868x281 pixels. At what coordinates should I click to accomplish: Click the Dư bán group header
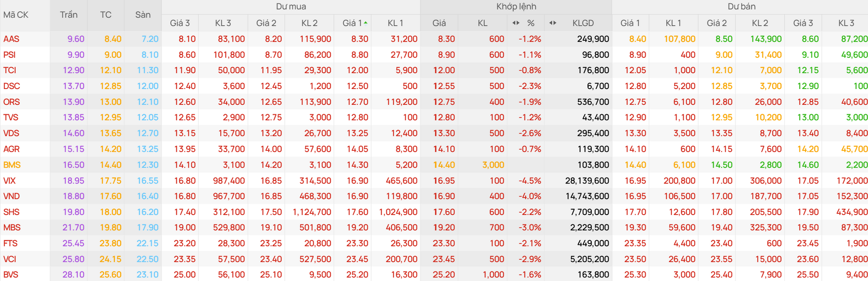point(741,7)
